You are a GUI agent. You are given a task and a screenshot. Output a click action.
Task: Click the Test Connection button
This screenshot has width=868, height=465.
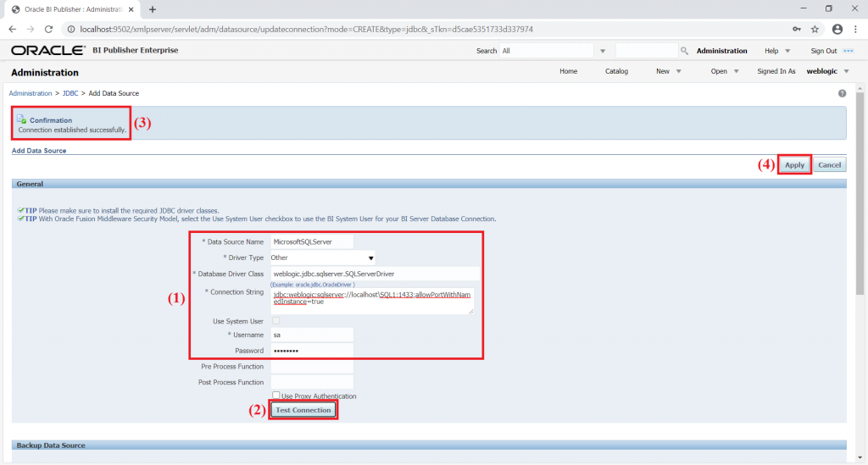click(303, 410)
